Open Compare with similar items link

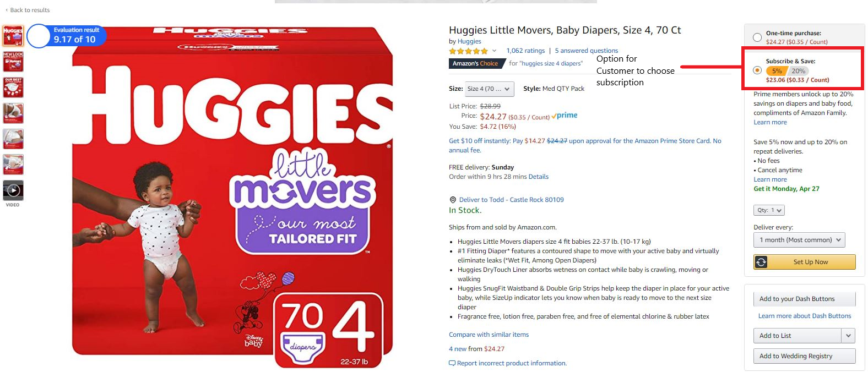point(489,335)
